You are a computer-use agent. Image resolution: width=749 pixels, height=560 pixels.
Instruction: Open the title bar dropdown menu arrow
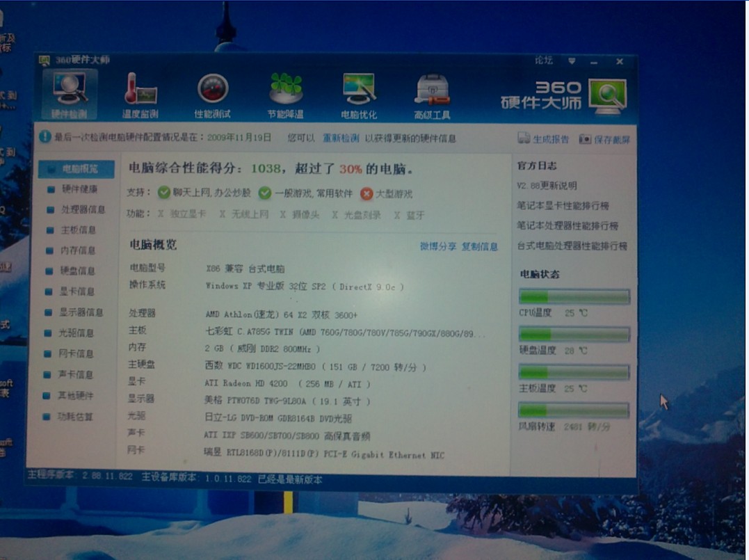(572, 61)
